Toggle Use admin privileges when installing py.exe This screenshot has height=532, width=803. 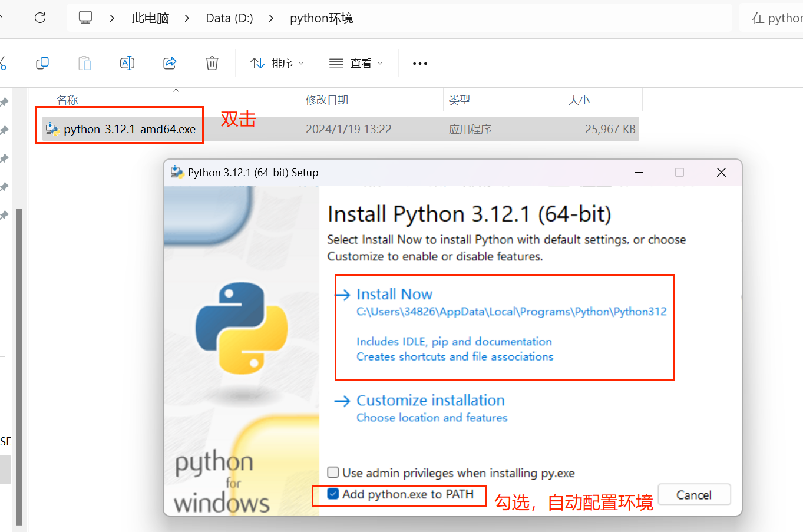click(333, 472)
